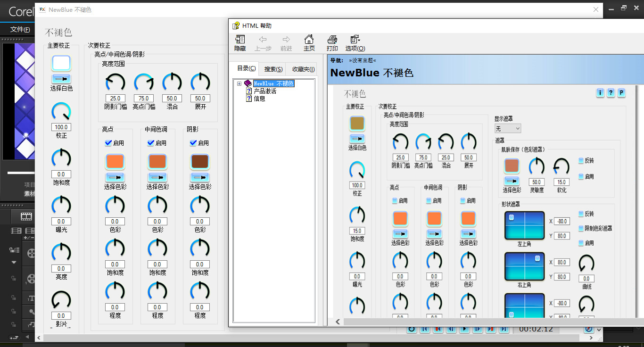Viewport: 644px width, 347px height.
Task: Collapse tracks with the triangle under the lock-all icon
Action: (x=14, y=262)
